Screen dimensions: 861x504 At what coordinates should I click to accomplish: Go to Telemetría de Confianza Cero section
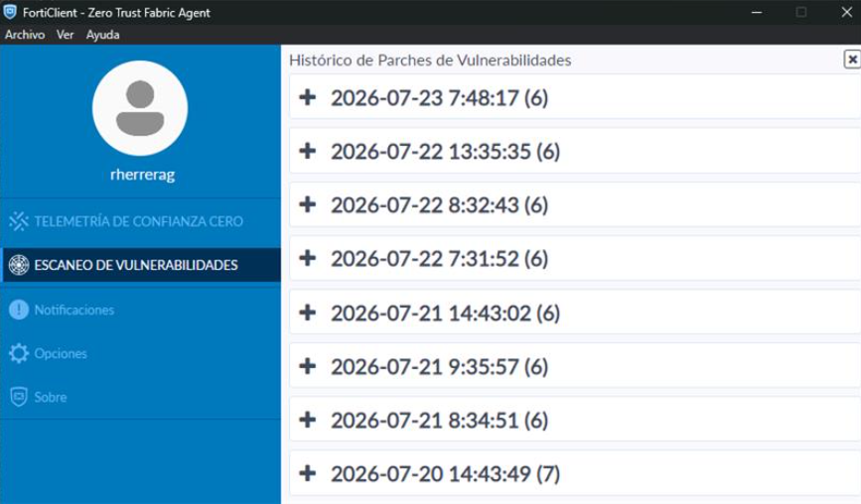[x=138, y=221]
